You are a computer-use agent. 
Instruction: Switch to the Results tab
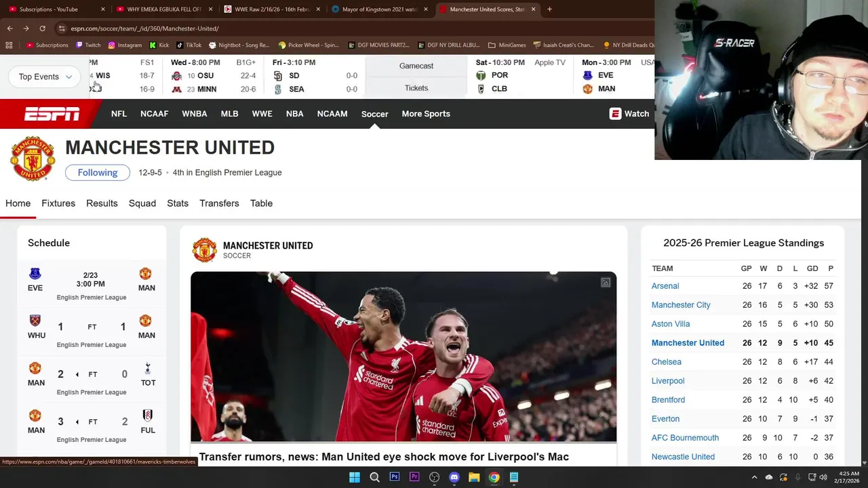click(102, 203)
